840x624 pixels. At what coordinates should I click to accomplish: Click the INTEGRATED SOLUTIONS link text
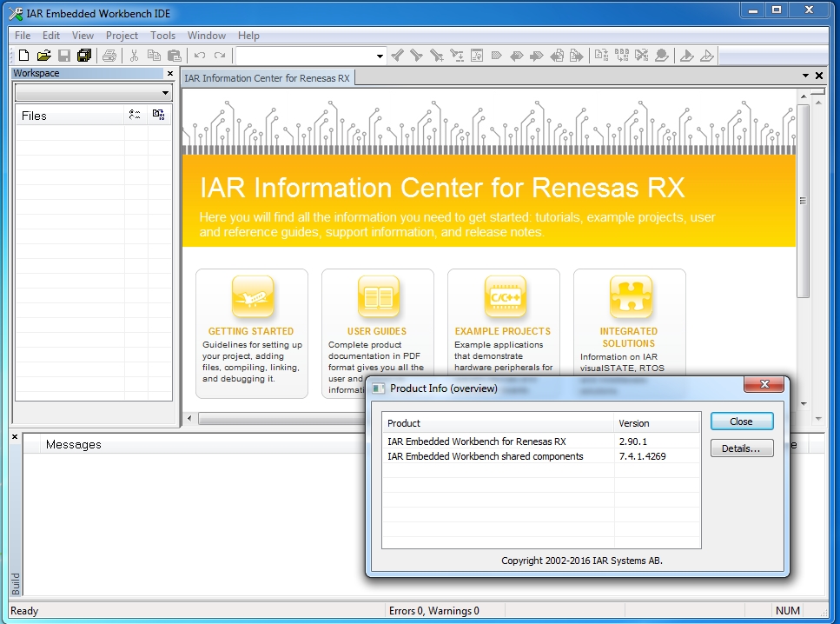tap(628, 337)
